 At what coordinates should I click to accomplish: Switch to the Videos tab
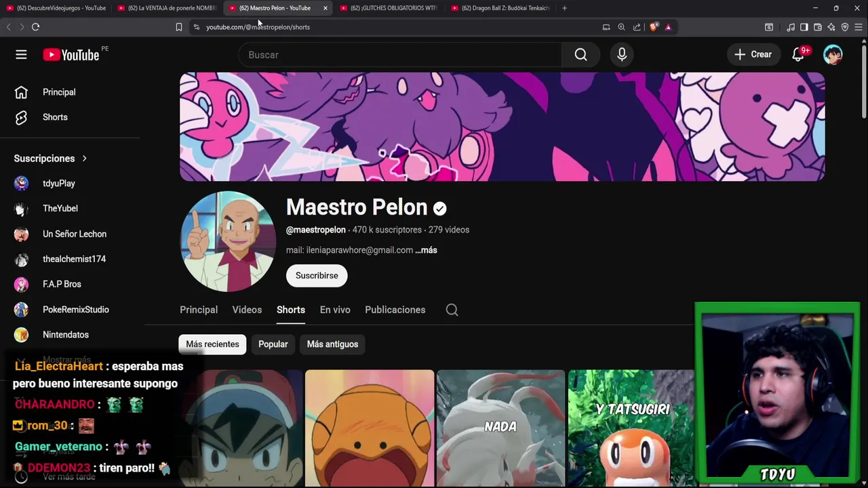[247, 310]
